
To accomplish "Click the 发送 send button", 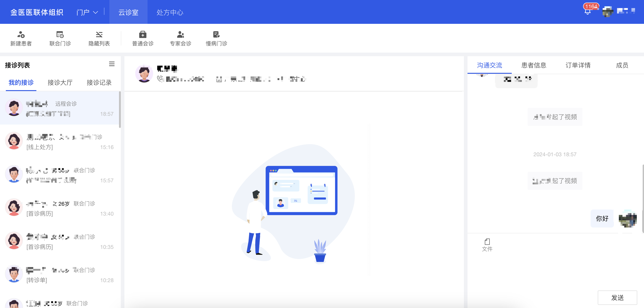I will (617, 297).
